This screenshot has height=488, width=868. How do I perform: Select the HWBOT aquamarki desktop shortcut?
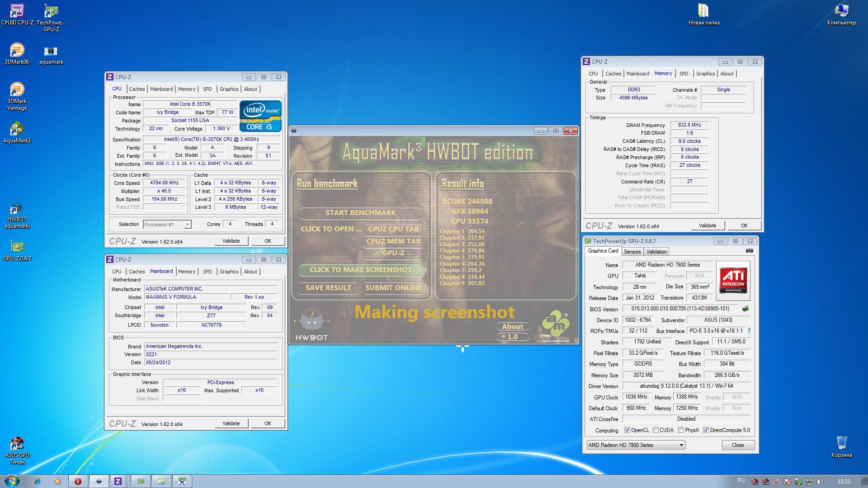(x=17, y=216)
